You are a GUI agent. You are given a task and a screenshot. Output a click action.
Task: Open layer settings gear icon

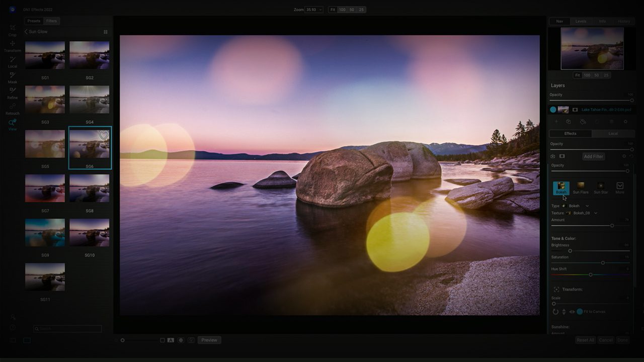(x=625, y=122)
